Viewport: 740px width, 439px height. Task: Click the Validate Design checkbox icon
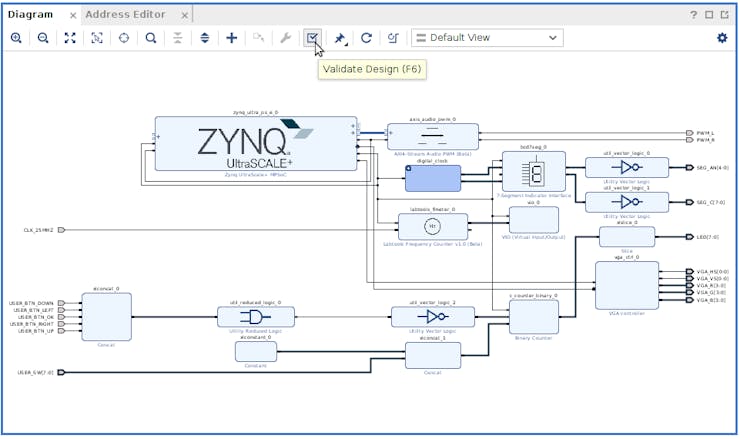click(313, 38)
